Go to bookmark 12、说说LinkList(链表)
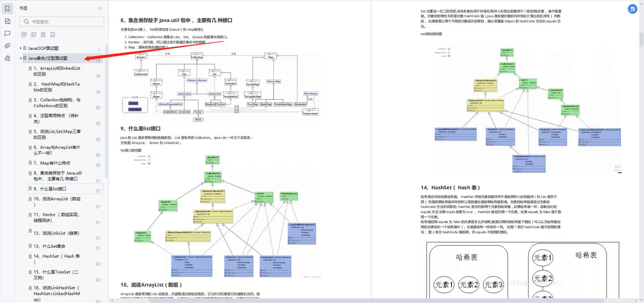 pyautogui.click(x=56, y=233)
